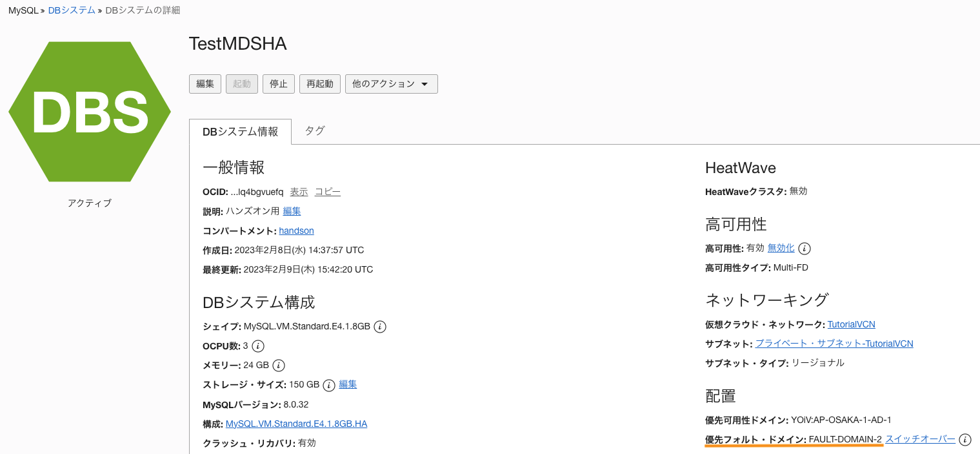Open the handson compartment link
980x454 pixels.
296,231
